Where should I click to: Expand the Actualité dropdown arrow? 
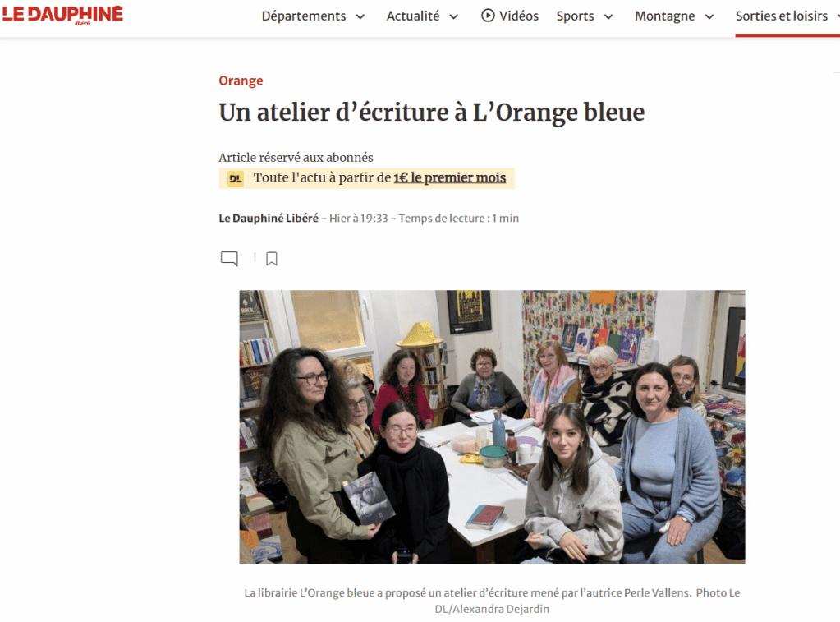pos(454,16)
